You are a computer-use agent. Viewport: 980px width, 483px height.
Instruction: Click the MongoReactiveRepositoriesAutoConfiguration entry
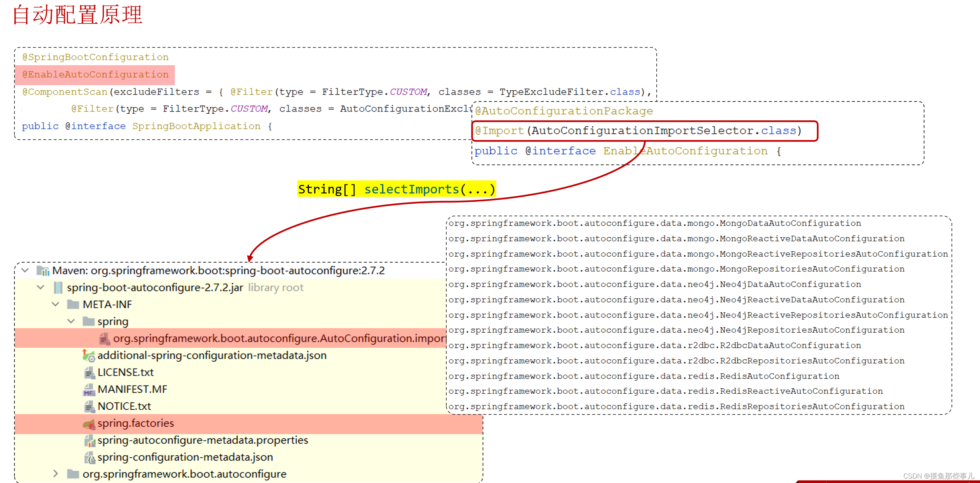point(698,254)
